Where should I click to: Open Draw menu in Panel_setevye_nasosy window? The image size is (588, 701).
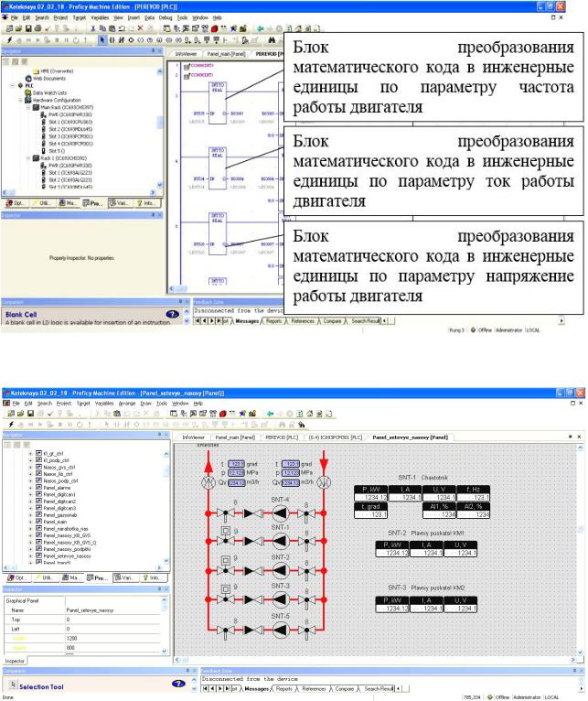(146, 404)
